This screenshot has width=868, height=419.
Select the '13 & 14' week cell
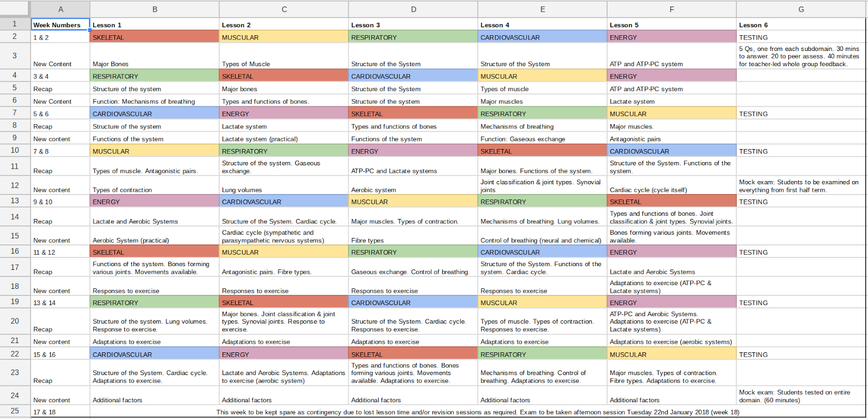click(x=60, y=302)
